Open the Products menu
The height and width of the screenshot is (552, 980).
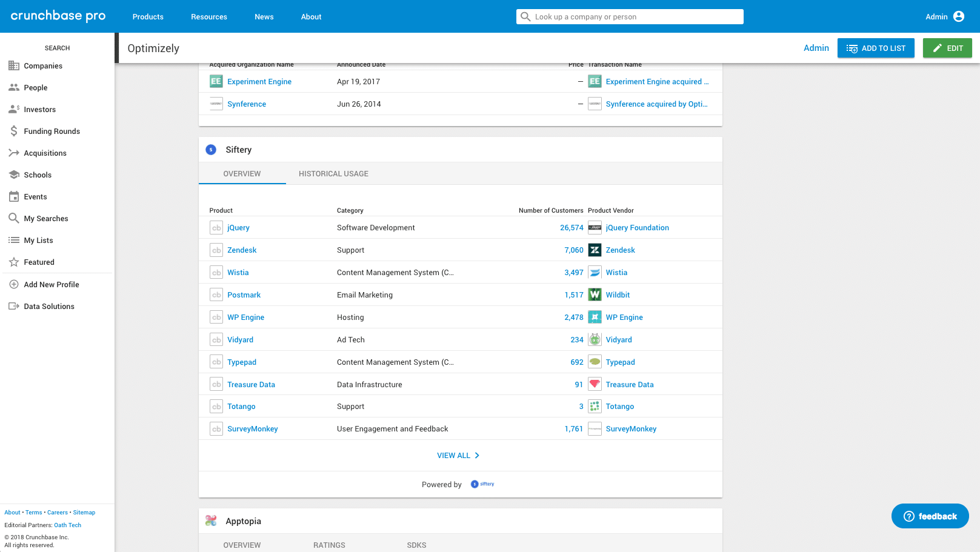tap(148, 16)
